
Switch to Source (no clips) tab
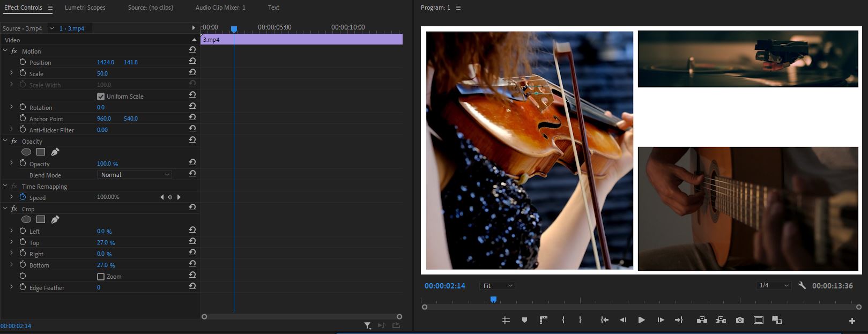click(x=151, y=8)
